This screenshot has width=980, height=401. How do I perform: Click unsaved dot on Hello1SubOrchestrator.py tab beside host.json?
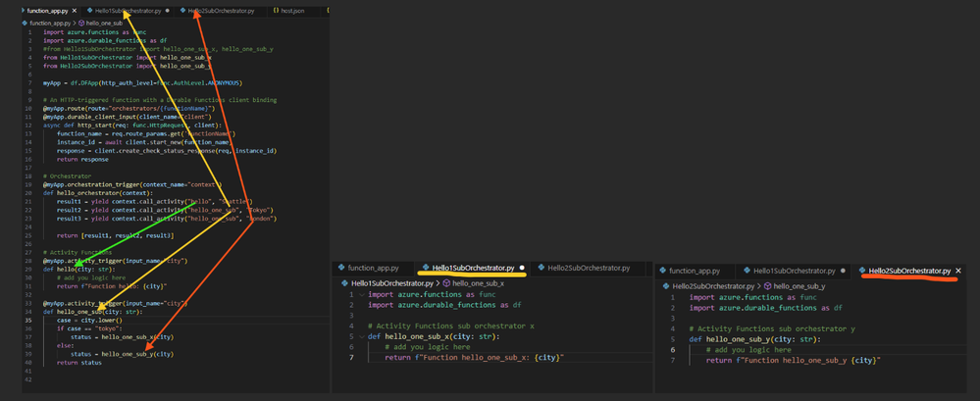tap(167, 11)
